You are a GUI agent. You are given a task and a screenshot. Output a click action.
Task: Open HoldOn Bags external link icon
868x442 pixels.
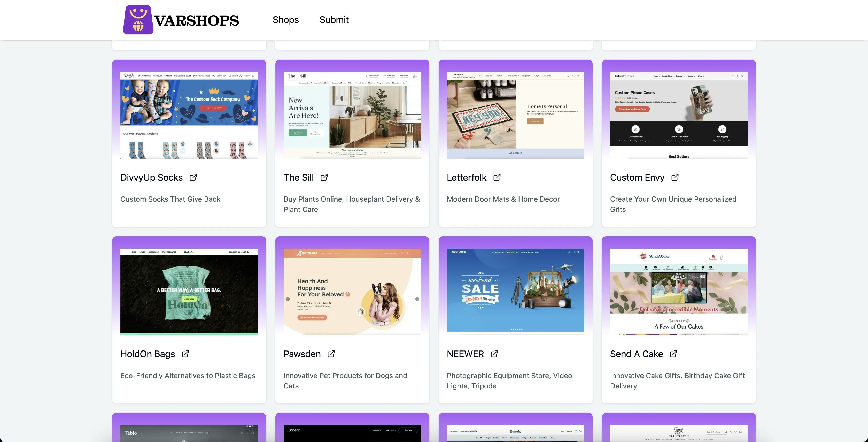click(185, 354)
